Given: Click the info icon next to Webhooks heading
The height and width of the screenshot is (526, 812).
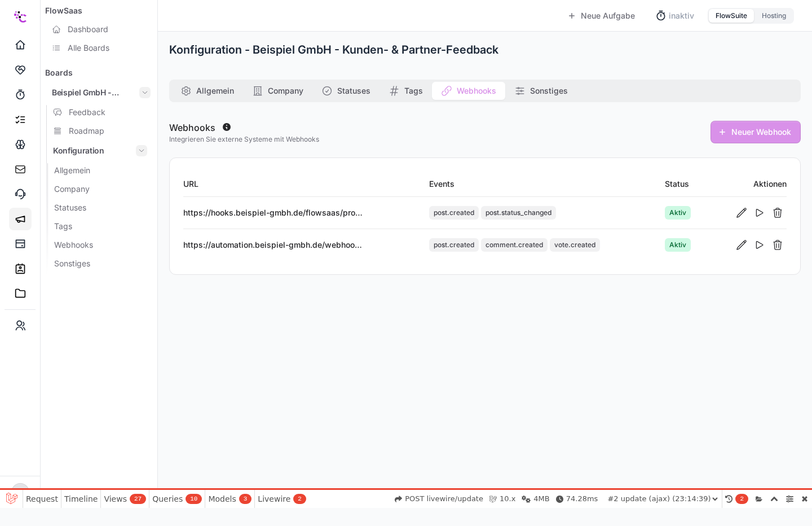Looking at the screenshot, I should pyautogui.click(x=227, y=127).
